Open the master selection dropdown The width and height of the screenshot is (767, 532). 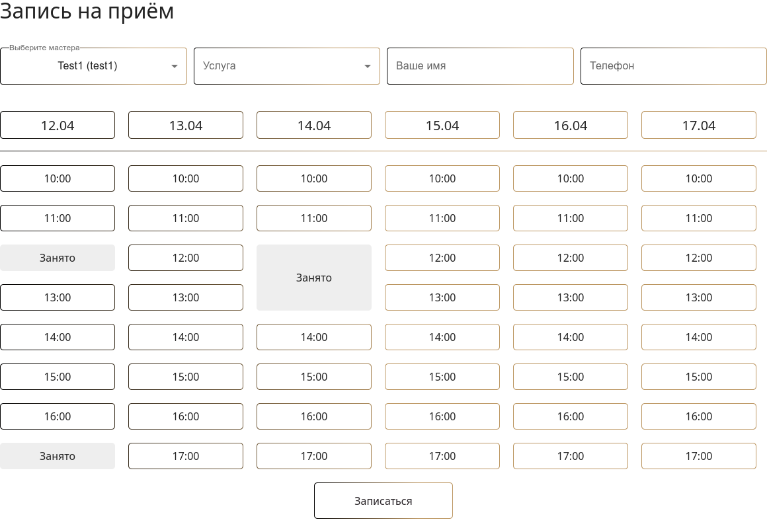(93, 66)
